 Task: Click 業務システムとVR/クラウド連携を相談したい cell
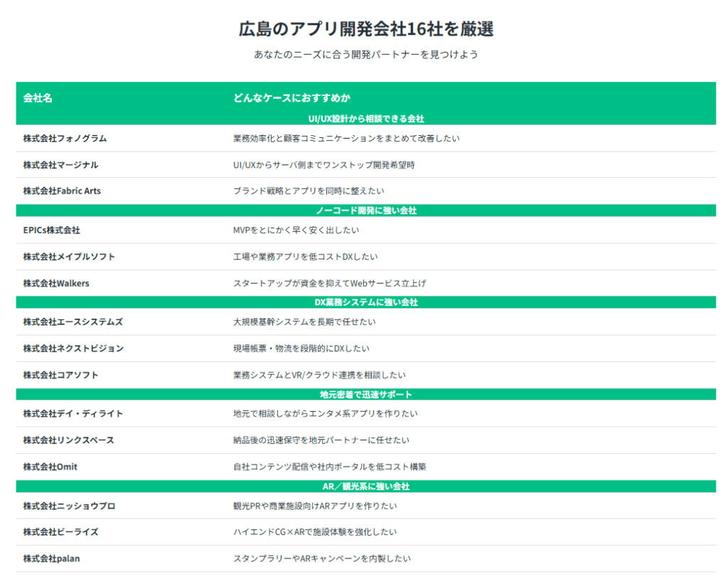tap(319, 376)
